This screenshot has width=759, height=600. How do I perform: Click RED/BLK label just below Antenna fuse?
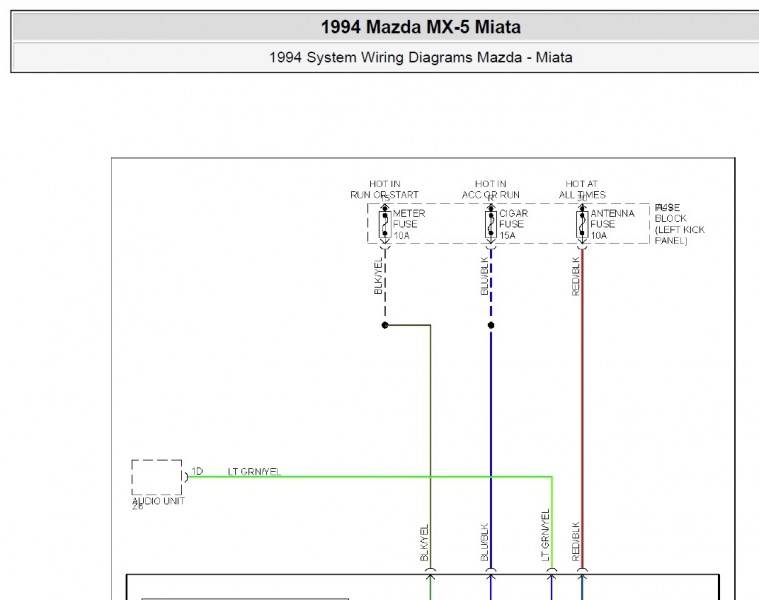coord(576,276)
